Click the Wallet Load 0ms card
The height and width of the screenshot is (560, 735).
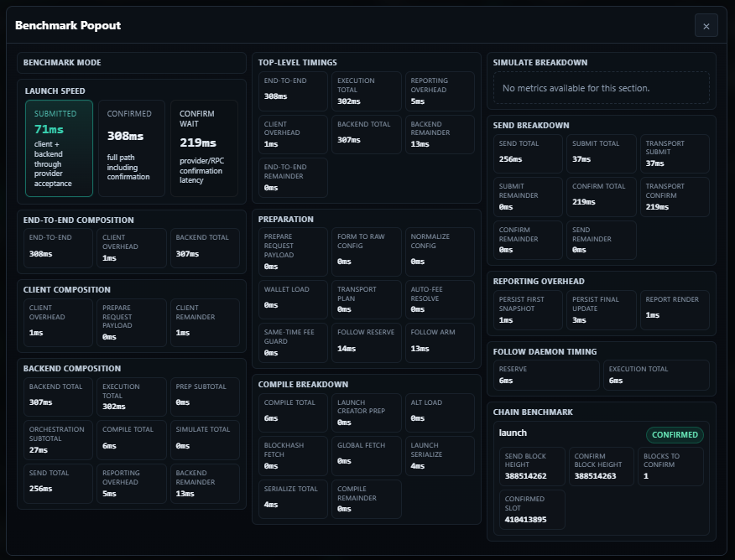293,299
